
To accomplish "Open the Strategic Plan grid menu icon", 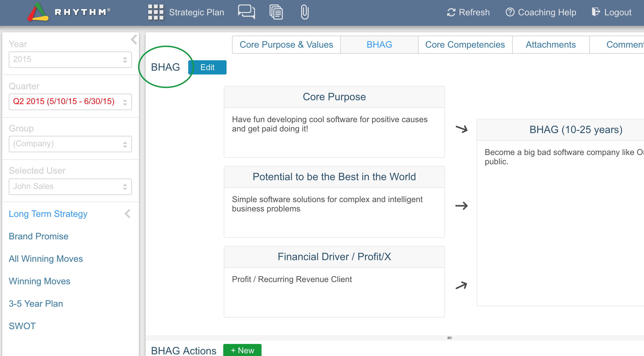I will (156, 12).
